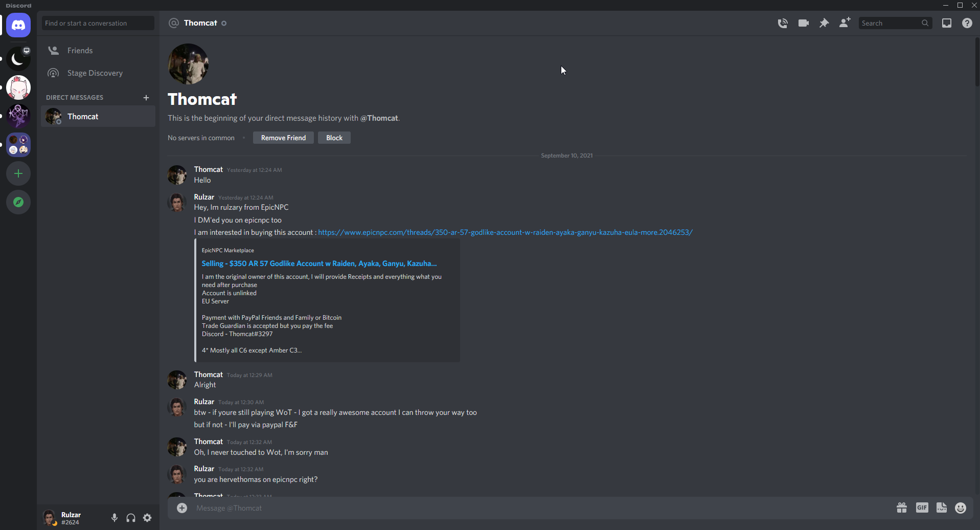The height and width of the screenshot is (530, 980).
Task: Create a new direct message
Action: (146, 98)
